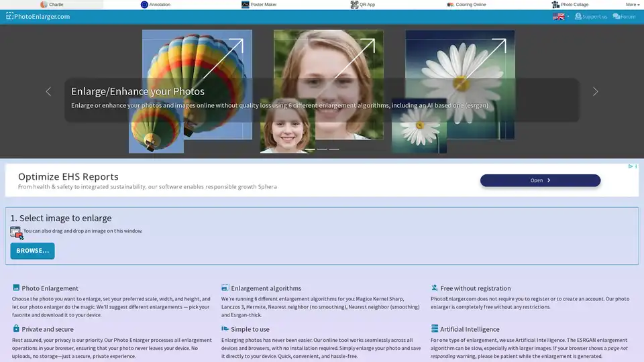Screen dimensions: 644x362
Task: Close the ad using AdChoices icon
Action: pyautogui.click(x=631, y=166)
